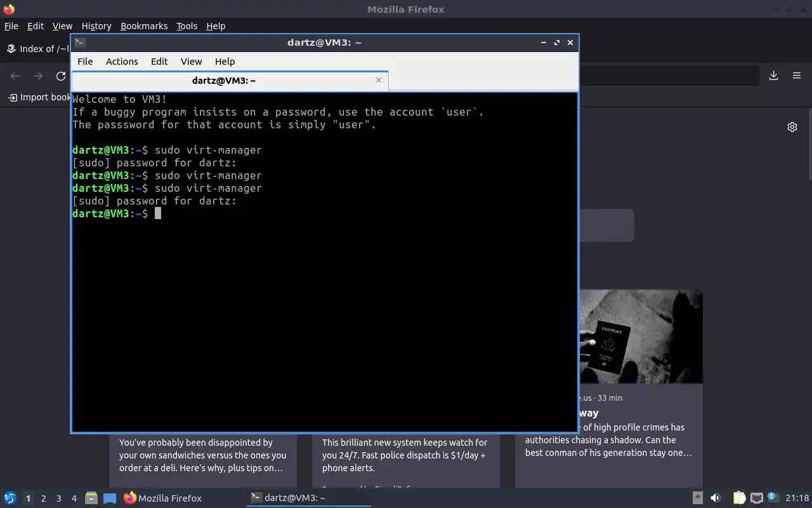Image resolution: width=812 pixels, height=508 pixels.
Task: Activate the dartz@VM3 terminal taskbar entry
Action: (x=308, y=498)
